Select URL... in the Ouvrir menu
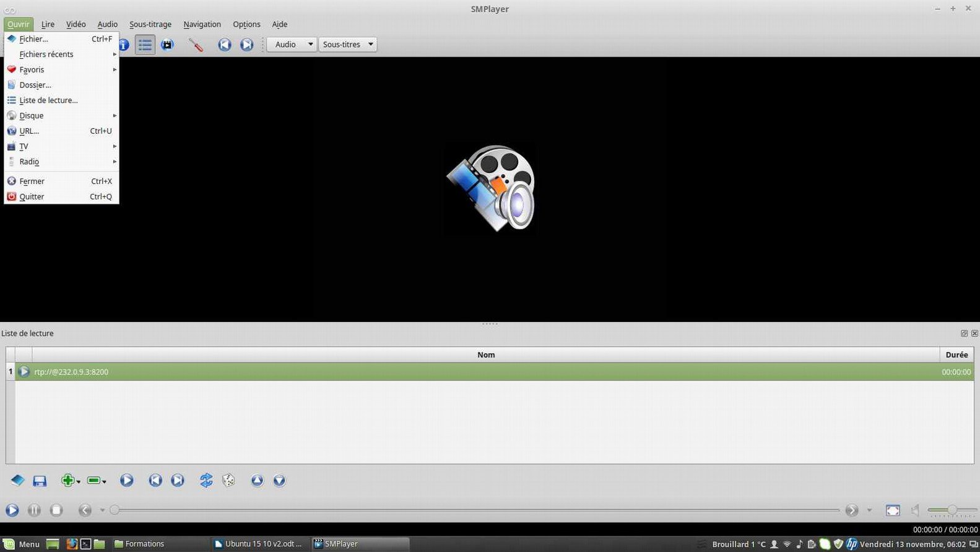Viewport: 980px width, 552px height. [29, 131]
